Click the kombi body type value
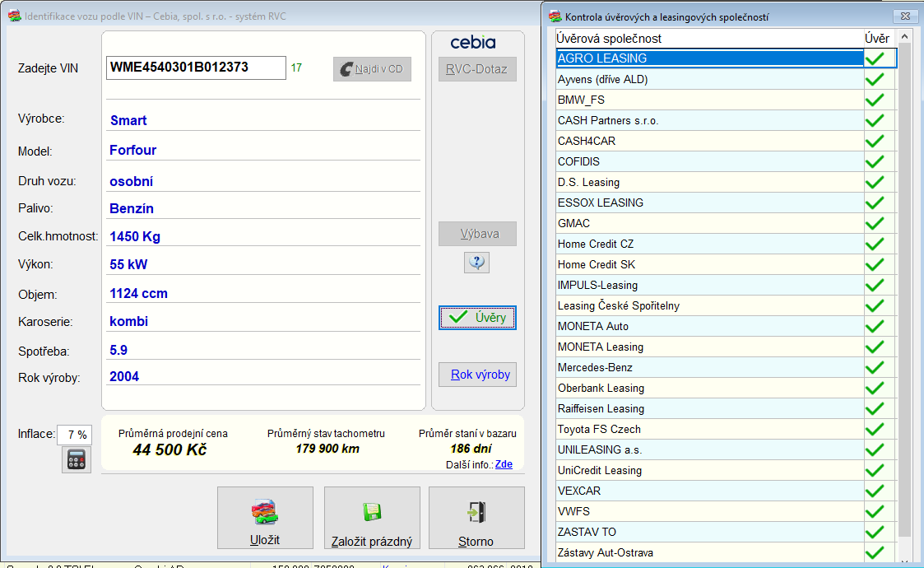Viewport: 924px width, 568px height. pos(128,321)
